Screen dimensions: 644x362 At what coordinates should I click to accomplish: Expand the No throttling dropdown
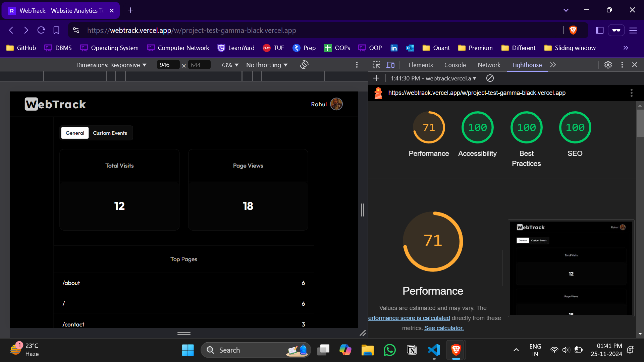coord(267,65)
